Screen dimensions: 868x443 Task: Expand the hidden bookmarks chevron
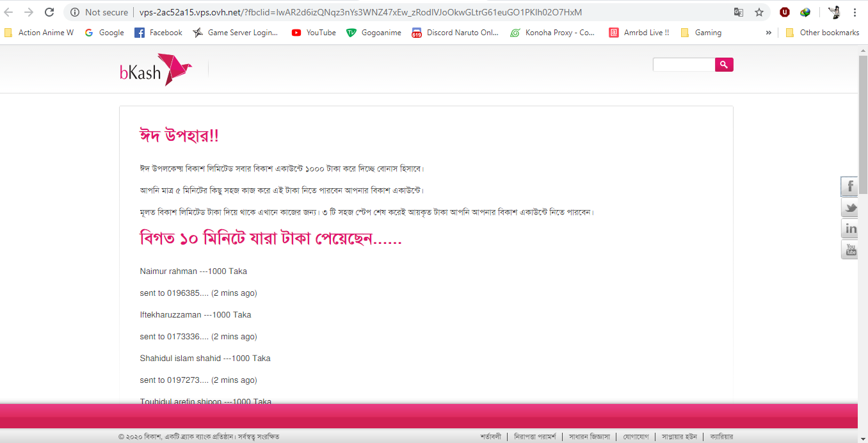click(768, 33)
